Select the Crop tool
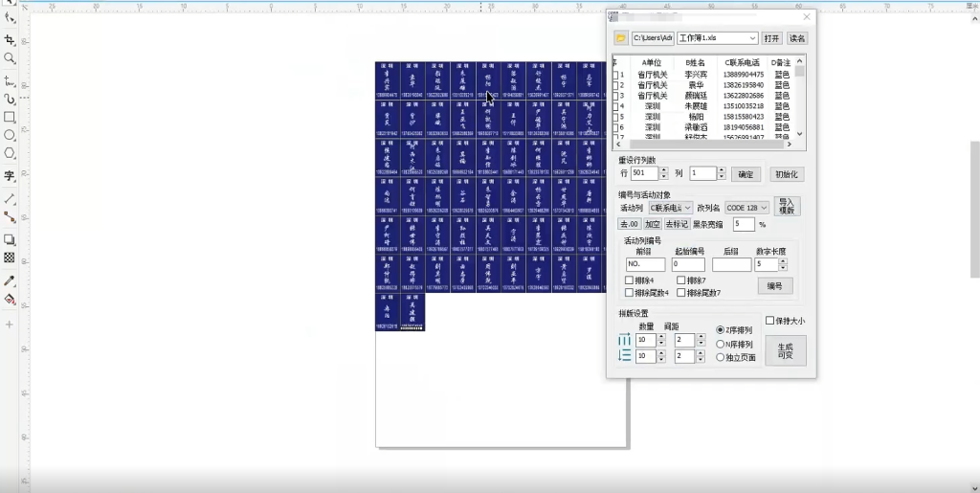The image size is (980, 493). 10,39
